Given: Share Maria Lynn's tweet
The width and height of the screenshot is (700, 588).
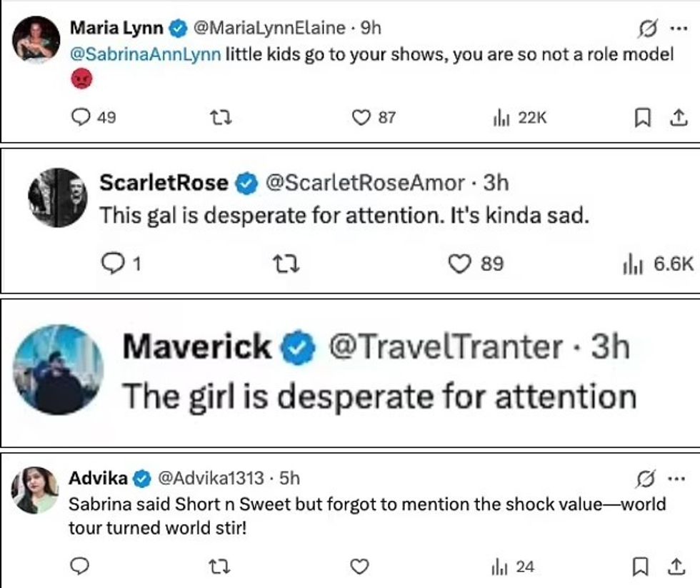Looking at the screenshot, I should click(x=676, y=117).
